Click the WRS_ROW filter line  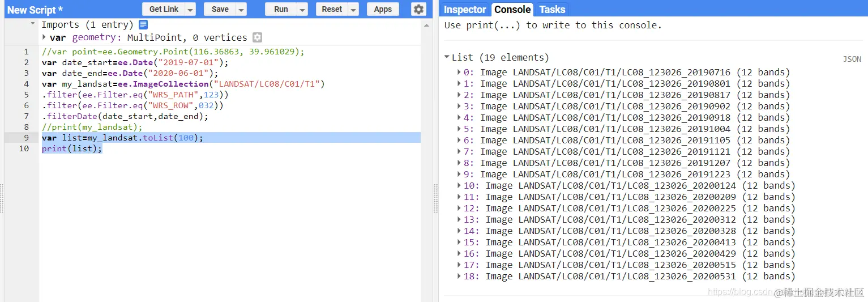pos(132,105)
